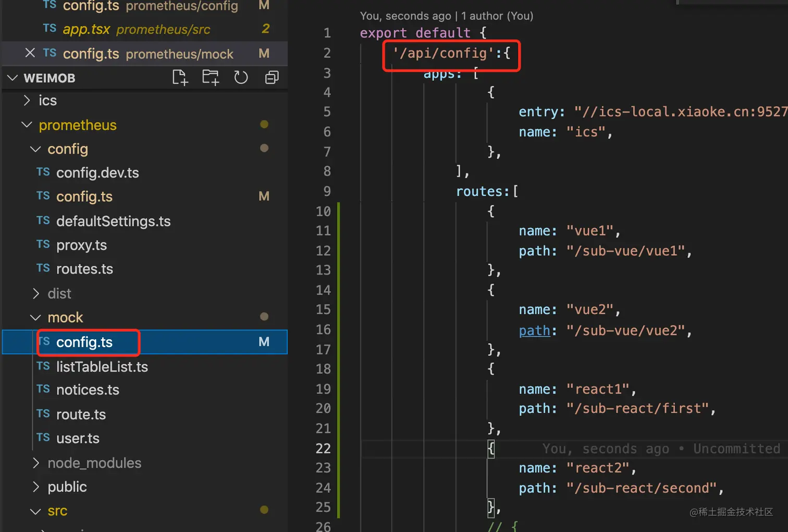Collapse all folders in the explorer
This screenshot has height=532, width=788.
[x=272, y=78]
